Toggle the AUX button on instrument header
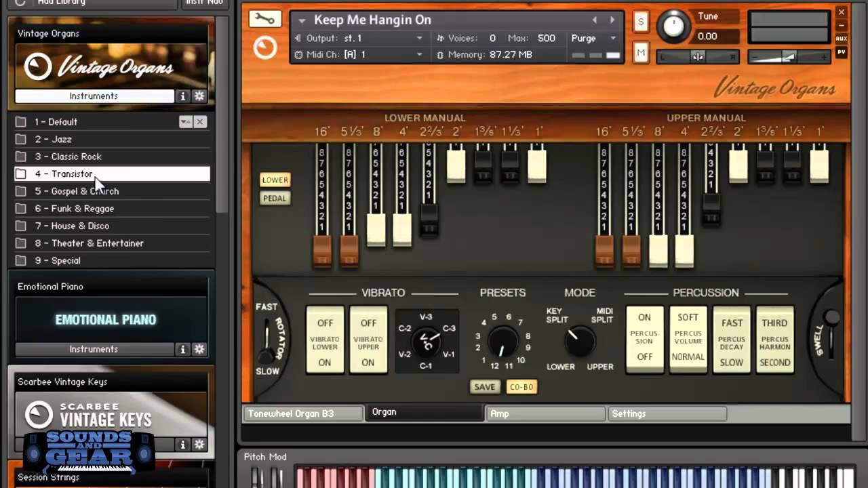 842,39
